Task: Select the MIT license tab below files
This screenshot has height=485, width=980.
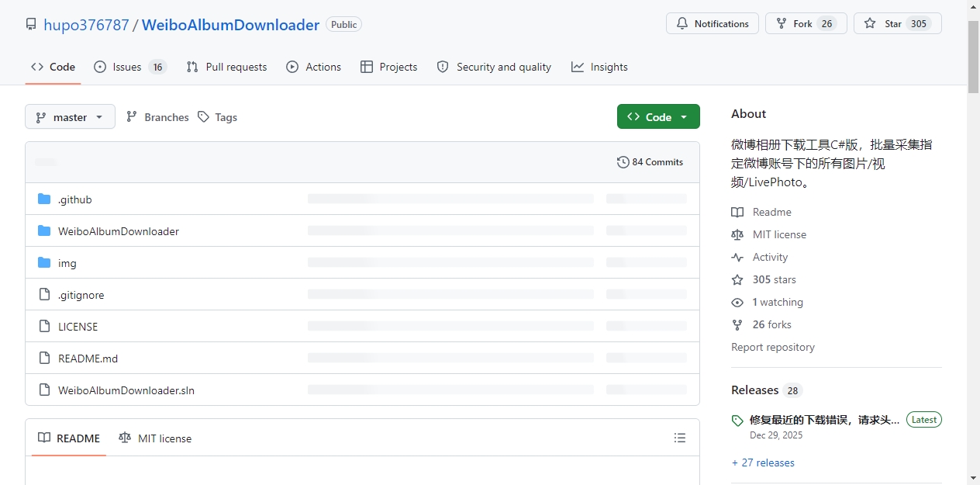Action: click(x=155, y=438)
